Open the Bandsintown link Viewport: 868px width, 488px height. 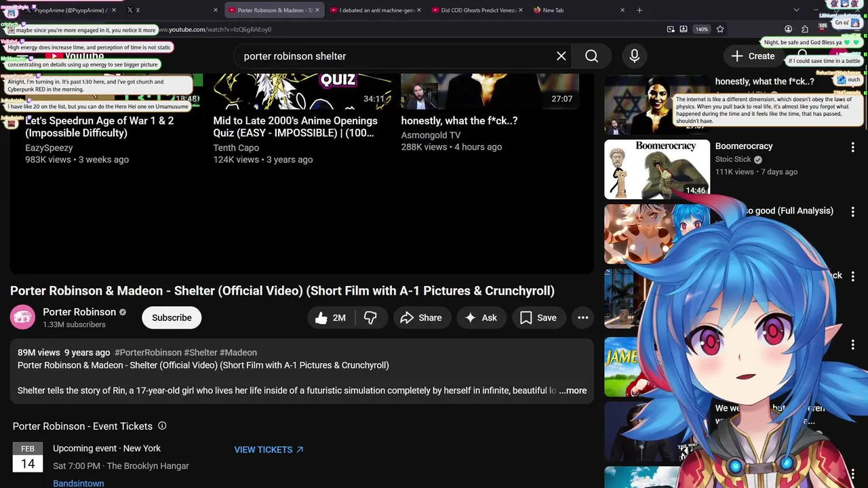tap(79, 483)
